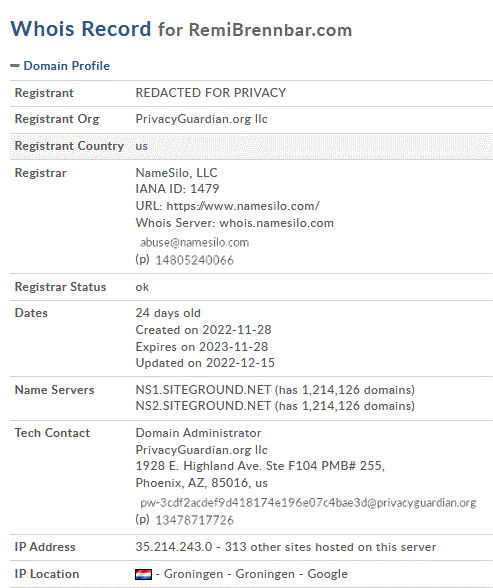Click the 'REDACTED FOR PRIVACY' registrant value
This screenshot has height=588, width=493.
pyautogui.click(x=211, y=93)
